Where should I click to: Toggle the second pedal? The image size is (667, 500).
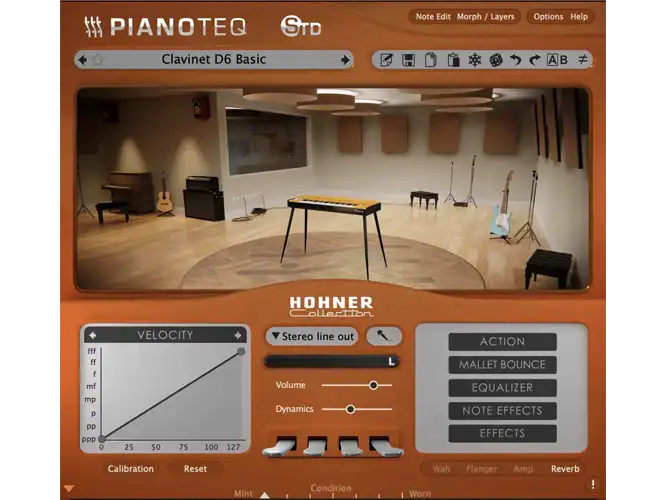tap(315, 446)
